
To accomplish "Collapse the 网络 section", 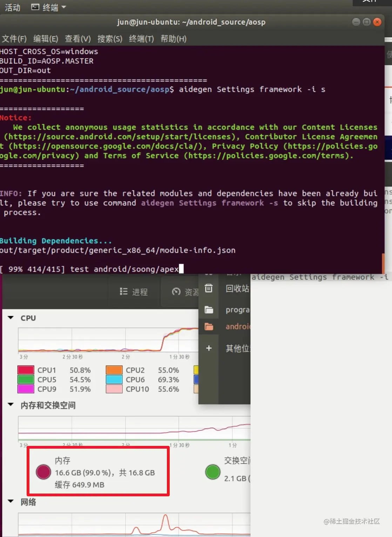I will point(10,502).
